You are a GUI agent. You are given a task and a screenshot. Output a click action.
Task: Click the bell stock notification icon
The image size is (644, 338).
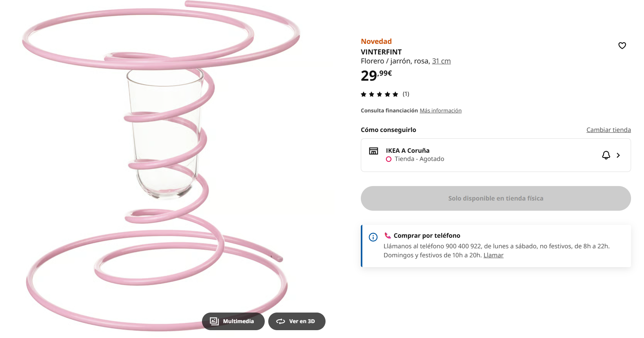[606, 155]
